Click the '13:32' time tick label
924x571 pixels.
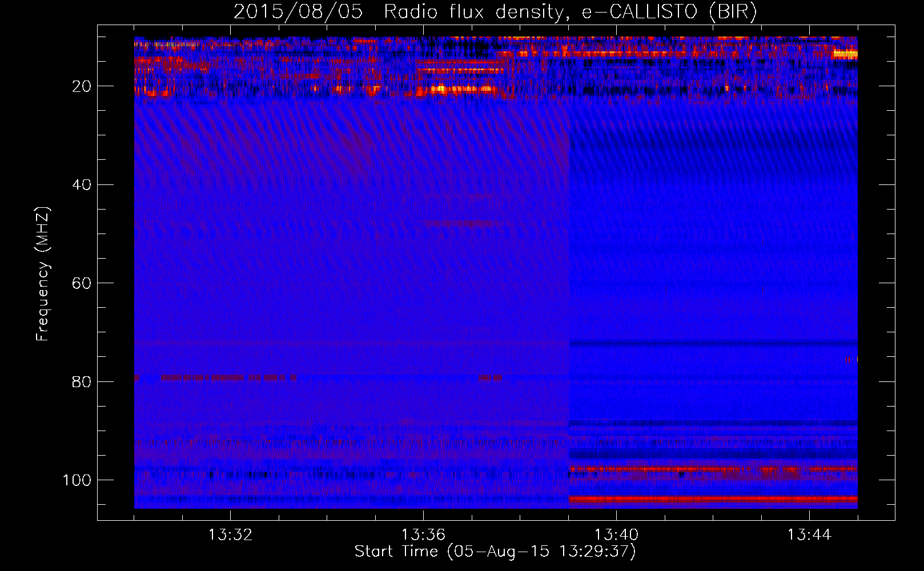coord(230,535)
